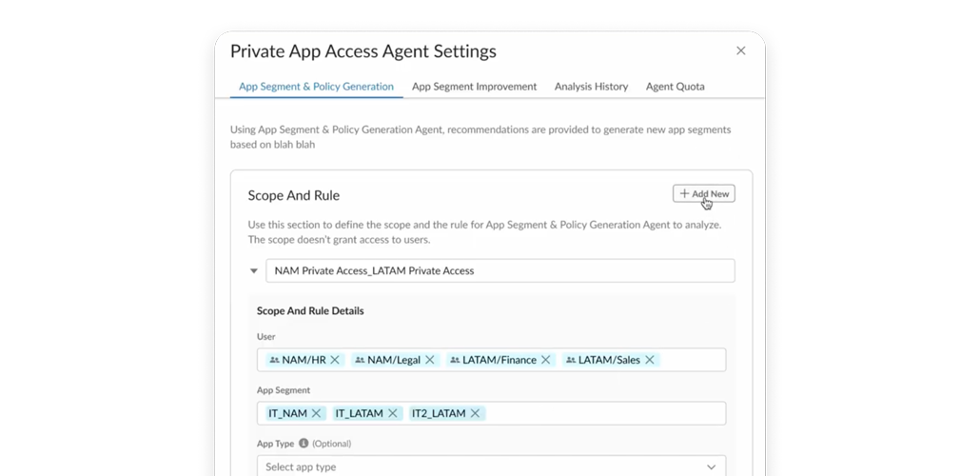Image resolution: width=980 pixels, height=476 pixels.
Task: Collapse the NAM Private Access scope row
Action: (254, 270)
